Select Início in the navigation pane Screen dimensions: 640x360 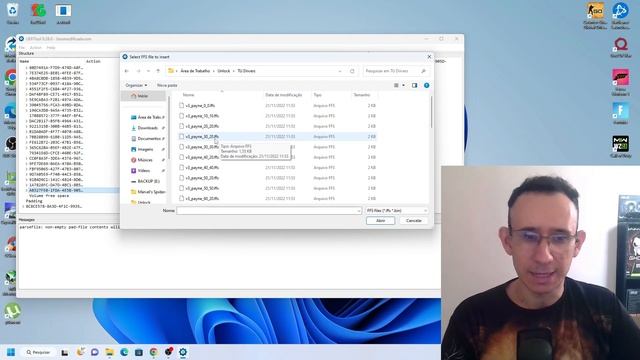(x=143, y=96)
